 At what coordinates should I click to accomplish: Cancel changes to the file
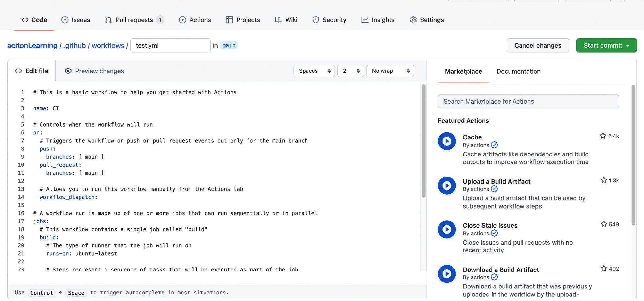(x=538, y=45)
